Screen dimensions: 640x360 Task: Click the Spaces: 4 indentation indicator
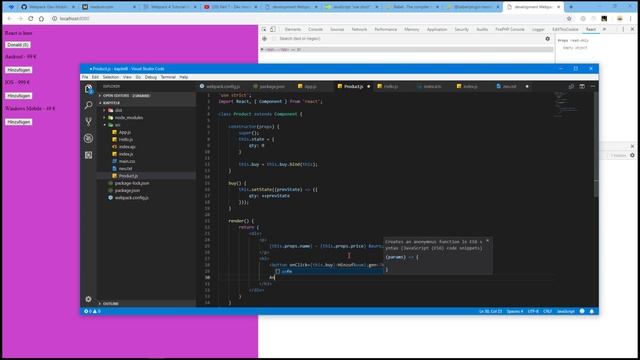click(x=515, y=311)
